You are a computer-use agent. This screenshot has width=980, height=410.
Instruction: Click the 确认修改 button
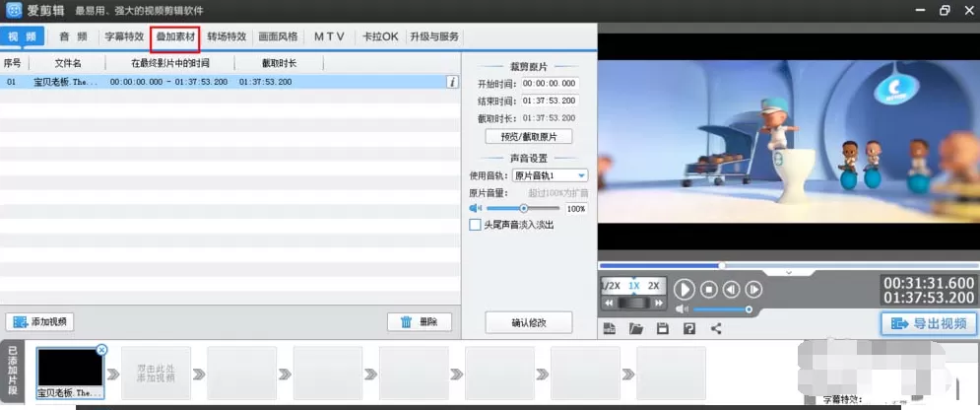coord(529,322)
